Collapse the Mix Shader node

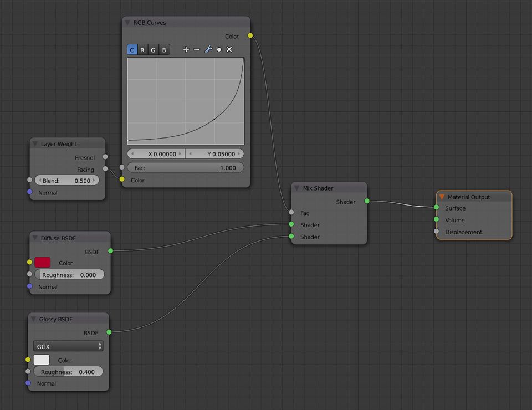[297, 188]
